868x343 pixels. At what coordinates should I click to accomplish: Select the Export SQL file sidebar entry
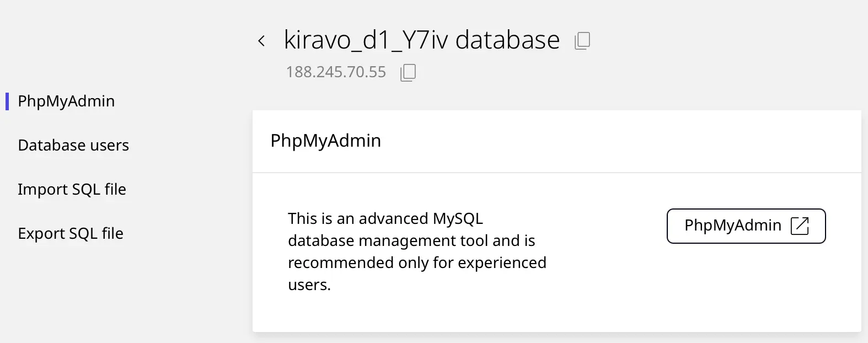(x=71, y=233)
